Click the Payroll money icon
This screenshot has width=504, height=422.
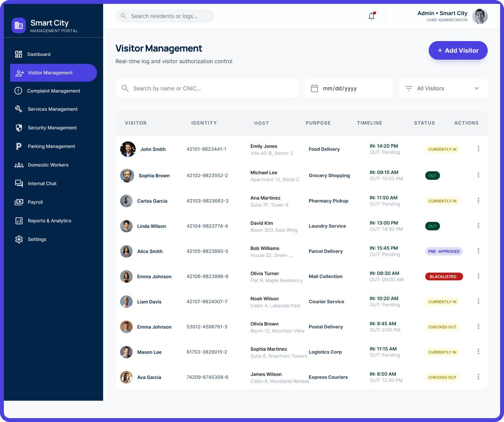(19, 202)
